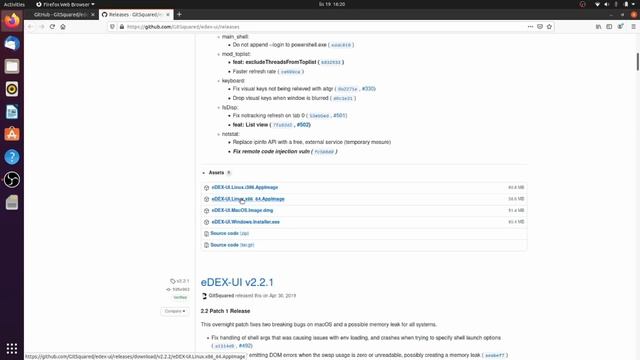Open a new browser tab

[179, 14]
